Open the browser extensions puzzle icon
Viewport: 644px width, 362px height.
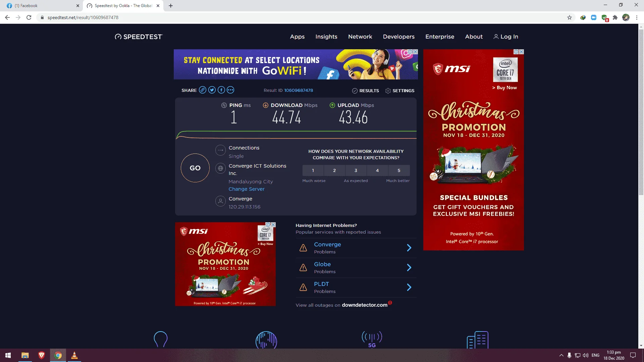(615, 17)
